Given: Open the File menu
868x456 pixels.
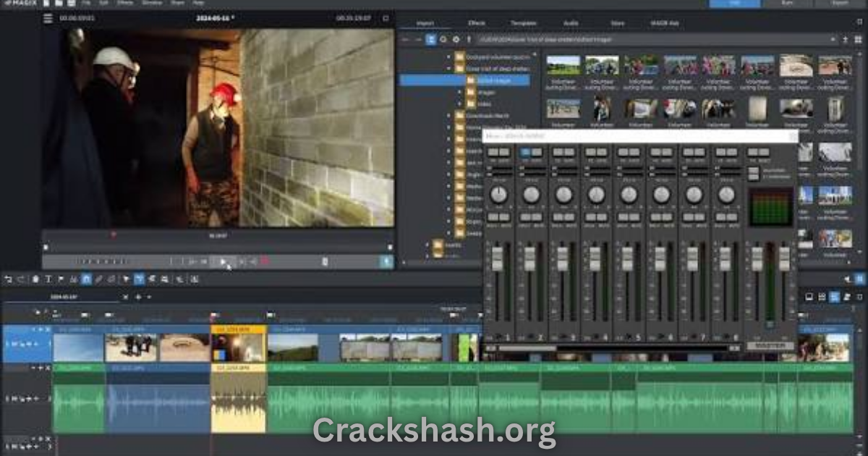Looking at the screenshot, I should point(85,3).
